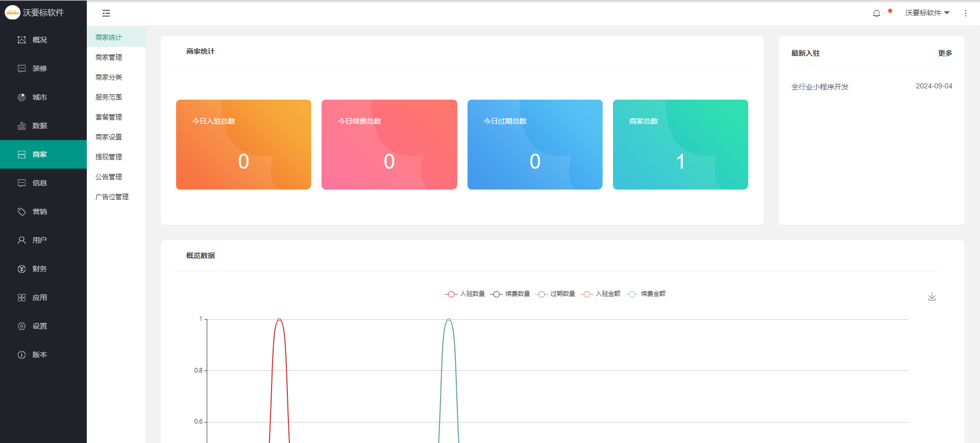This screenshot has width=980, height=443.
Task: Click the 设置 gear sidebar icon
Action: point(21,326)
